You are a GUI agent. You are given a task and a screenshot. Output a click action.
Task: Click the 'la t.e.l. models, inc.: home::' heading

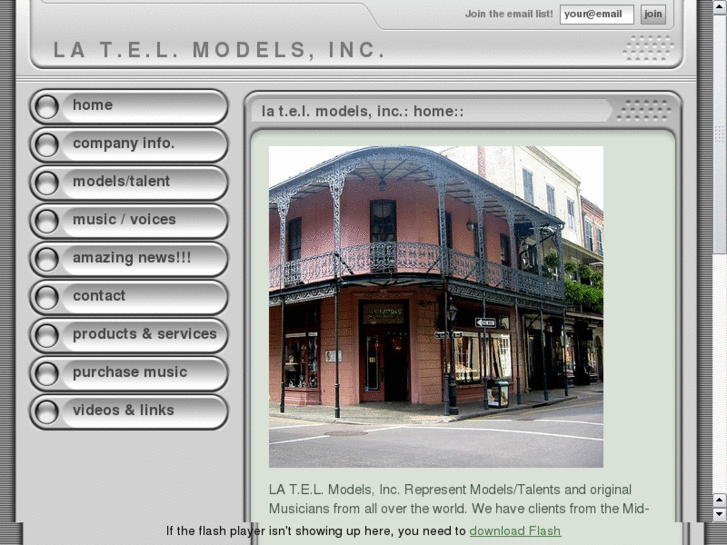[x=363, y=111]
